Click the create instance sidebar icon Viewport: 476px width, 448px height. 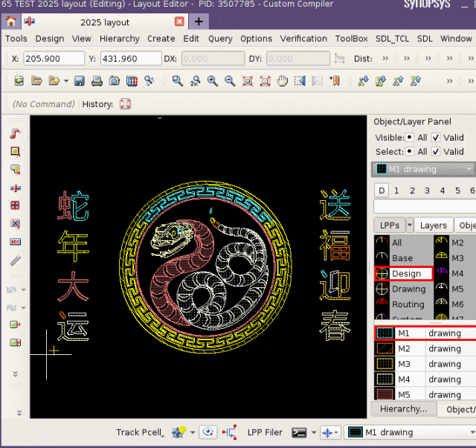[x=15, y=188]
